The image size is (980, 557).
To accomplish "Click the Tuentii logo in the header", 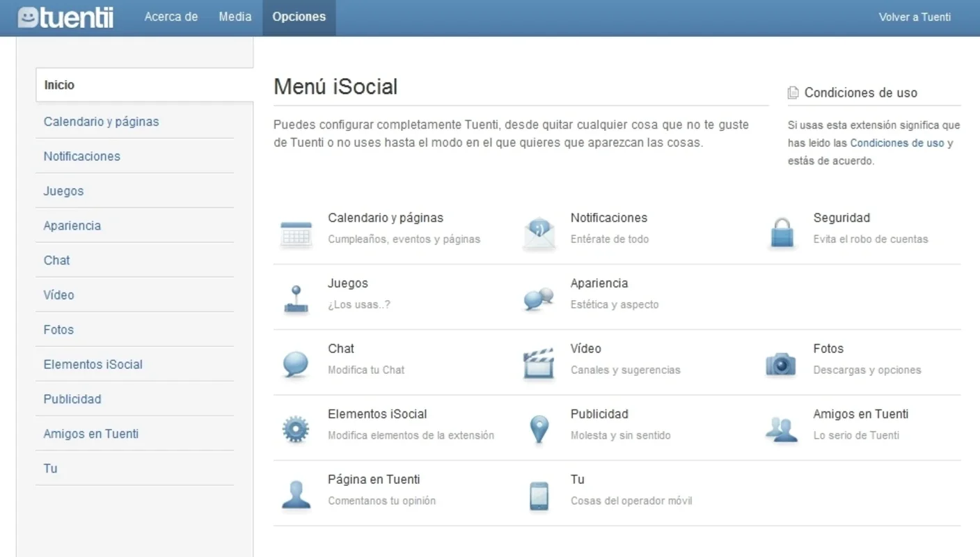I will pyautogui.click(x=65, y=17).
